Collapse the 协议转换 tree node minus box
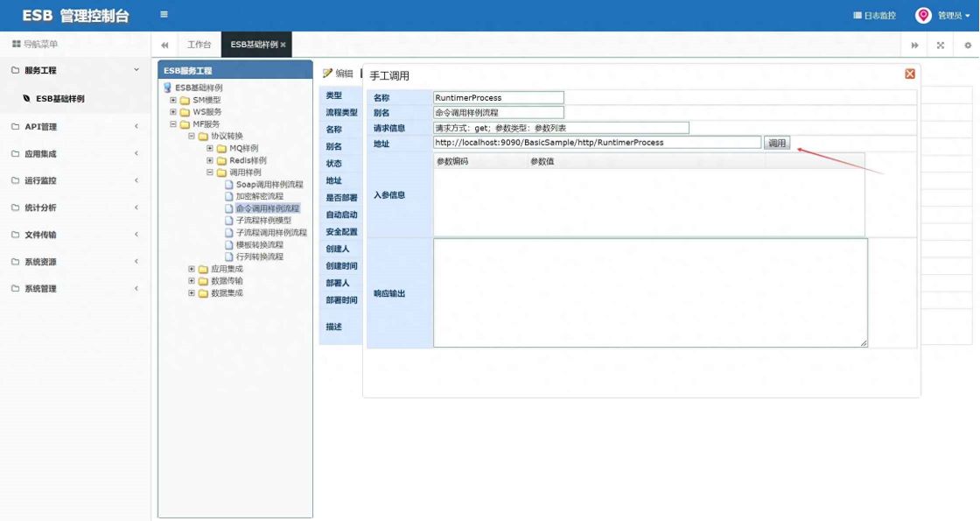Viewport: 980px width, 521px height. coord(192,136)
